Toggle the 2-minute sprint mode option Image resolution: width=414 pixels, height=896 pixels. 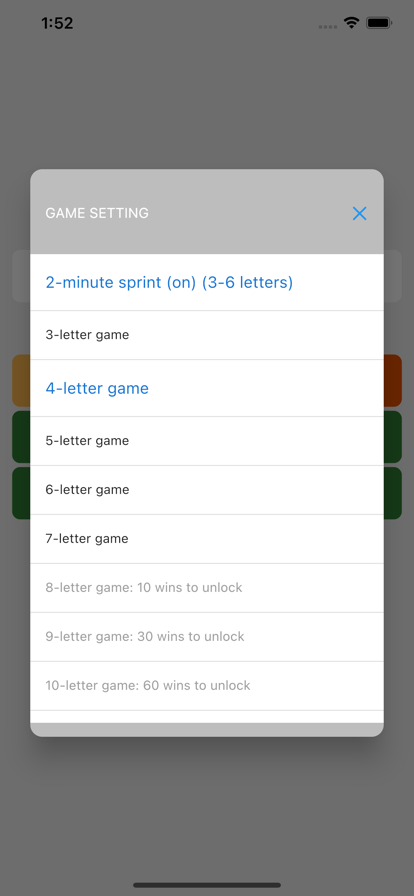pos(207,282)
